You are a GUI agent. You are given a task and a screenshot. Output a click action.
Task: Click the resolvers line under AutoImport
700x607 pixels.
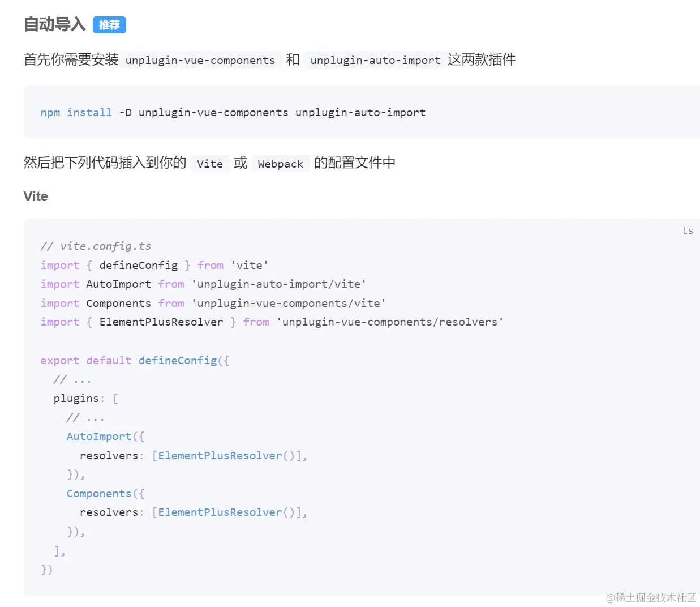[194, 455]
